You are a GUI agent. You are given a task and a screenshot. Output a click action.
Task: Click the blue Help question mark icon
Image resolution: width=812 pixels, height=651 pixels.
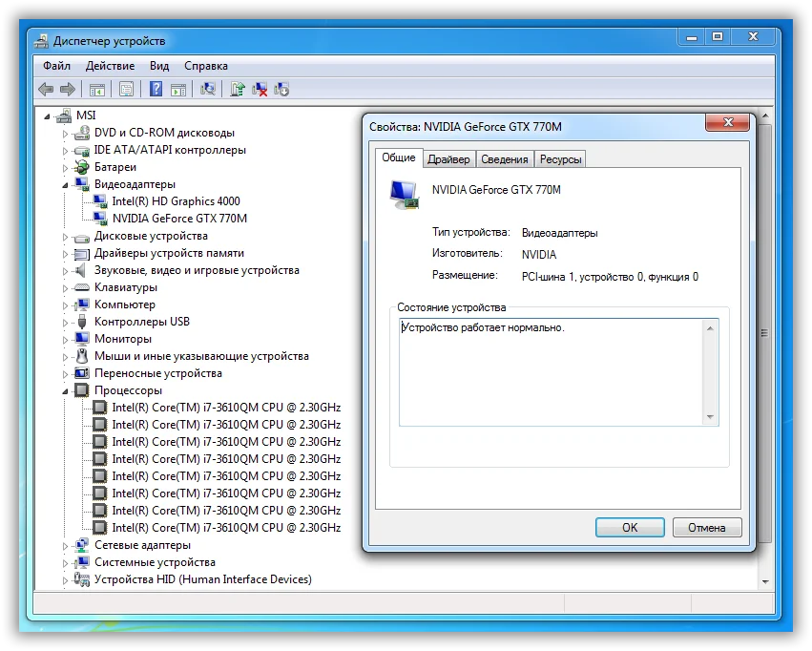(156, 89)
